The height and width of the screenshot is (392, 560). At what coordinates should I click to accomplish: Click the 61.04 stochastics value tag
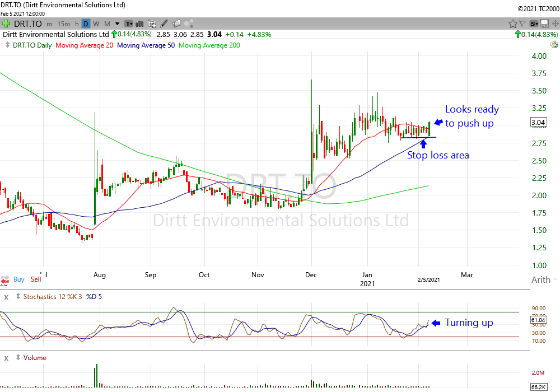tap(538, 320)
